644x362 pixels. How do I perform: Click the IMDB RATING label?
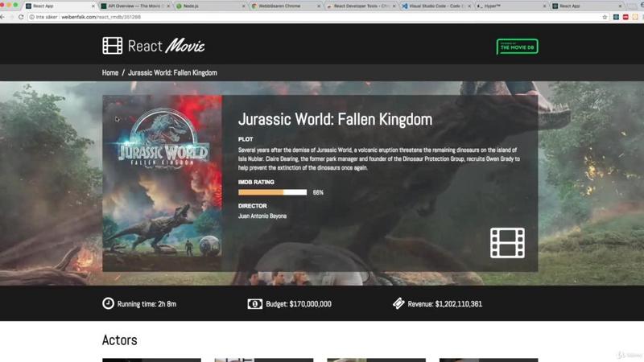pos(256,182)
